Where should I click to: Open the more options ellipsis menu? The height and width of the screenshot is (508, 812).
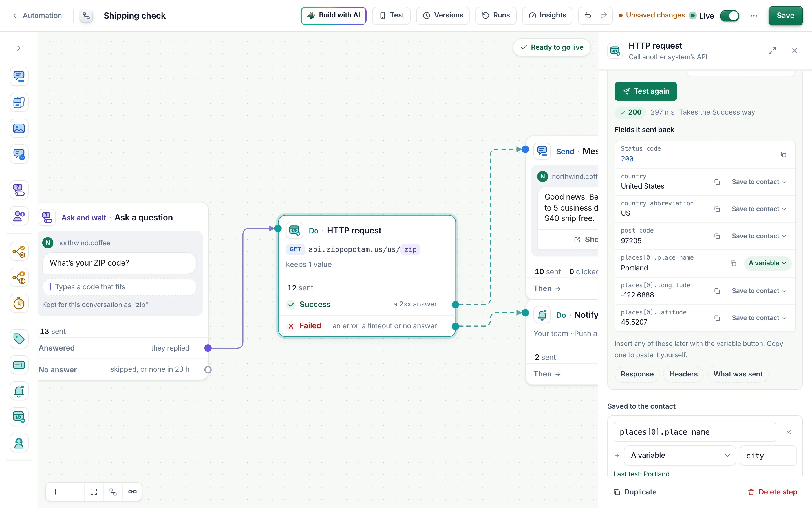[x=754, y=16]
